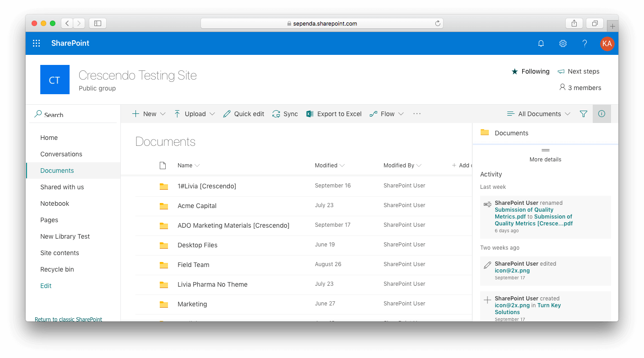Open the filter pane funnel icon
644x358 pixels.
[x=584, y=113]
